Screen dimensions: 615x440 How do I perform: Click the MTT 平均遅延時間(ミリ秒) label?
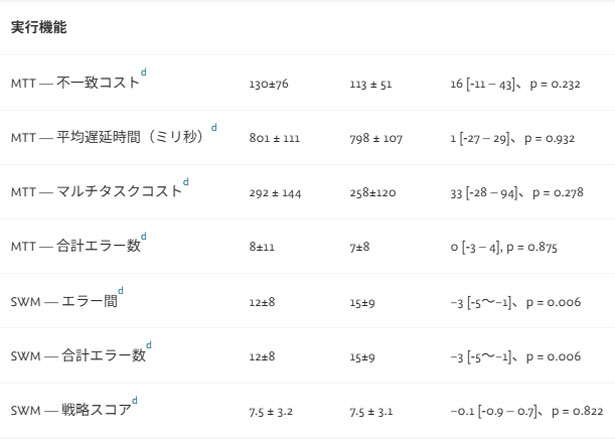point(108,138)
